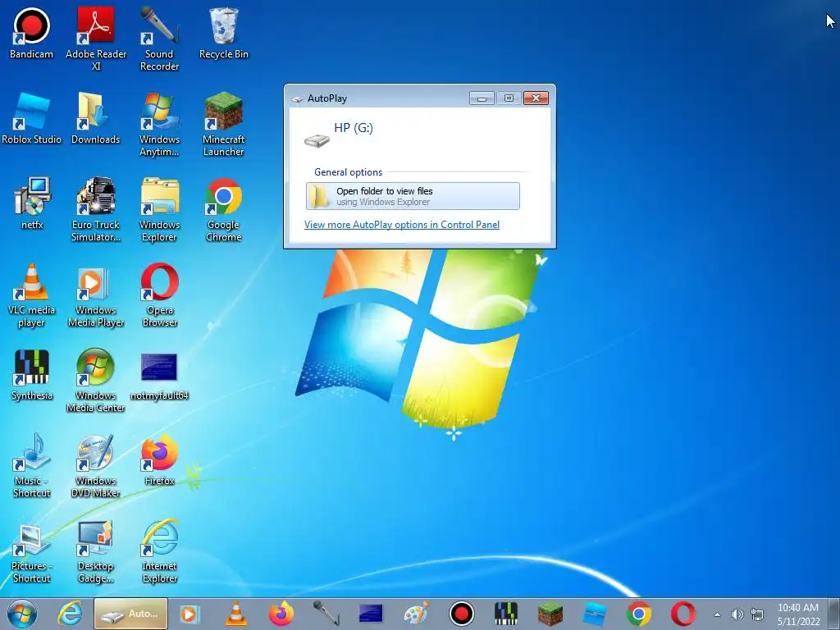Launch Opera from the taskbar
This screenshot has height=630, width=840.
click(x=683, y=614)
